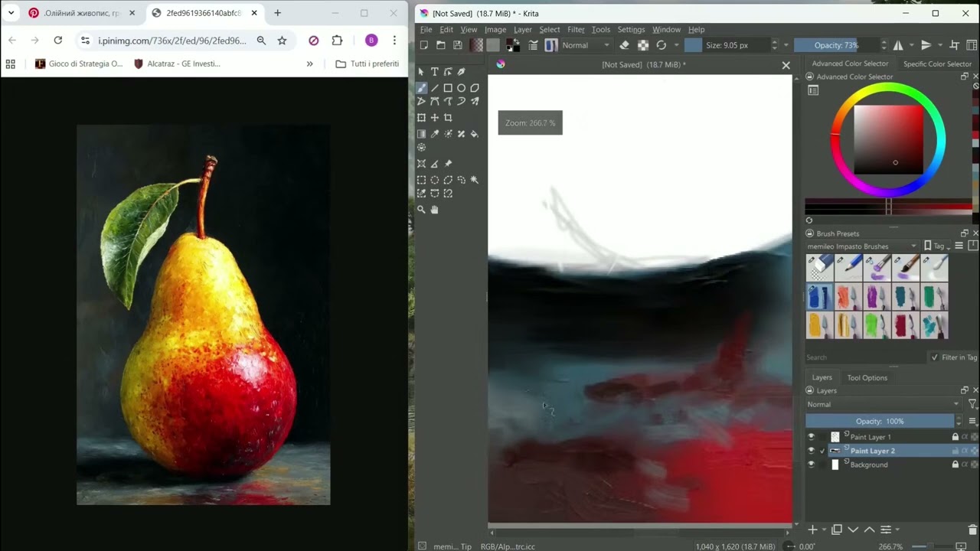Open the memileo Impasto Brushes tag dropdown
This screenshot has height=551, width=980.
(x=862, y=246)
